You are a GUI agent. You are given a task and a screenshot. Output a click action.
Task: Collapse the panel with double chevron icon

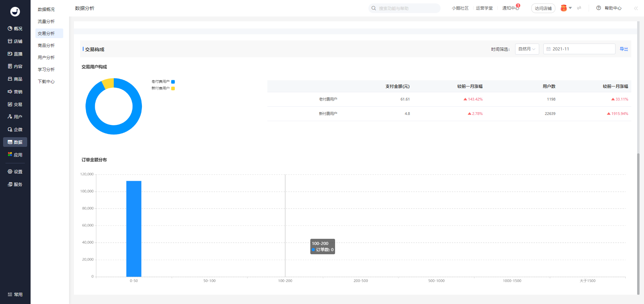coord(636,8)
